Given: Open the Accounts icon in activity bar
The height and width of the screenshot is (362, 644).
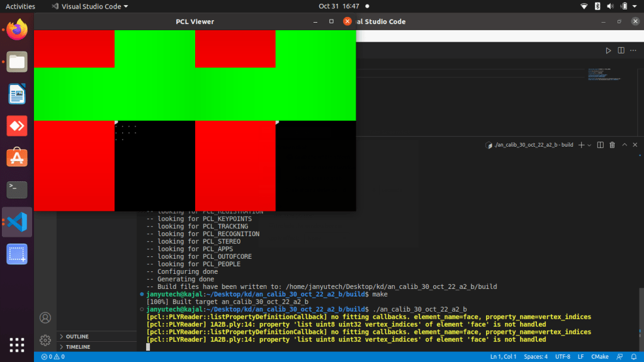Looking at the screenshot, I should (45, 318).
